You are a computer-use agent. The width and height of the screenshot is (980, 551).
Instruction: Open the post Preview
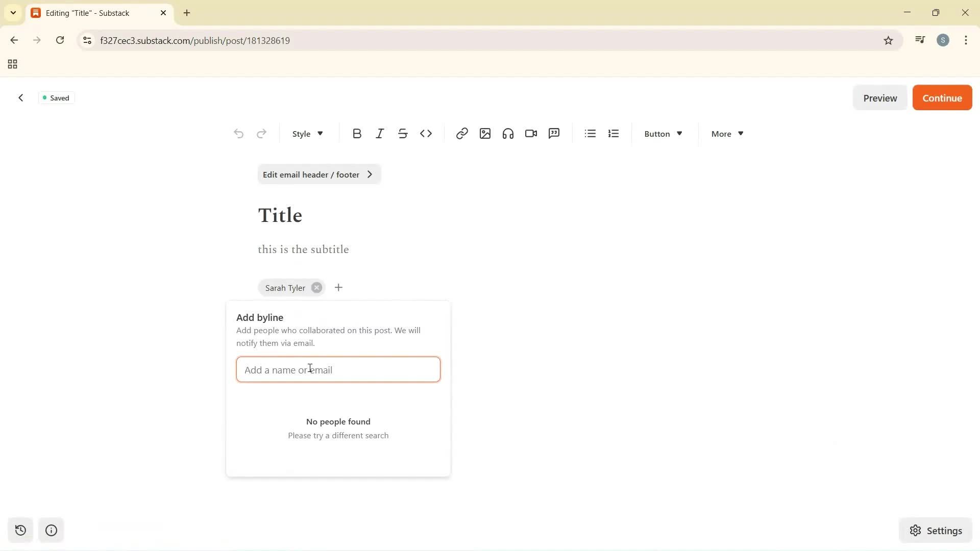coord(880,97)
